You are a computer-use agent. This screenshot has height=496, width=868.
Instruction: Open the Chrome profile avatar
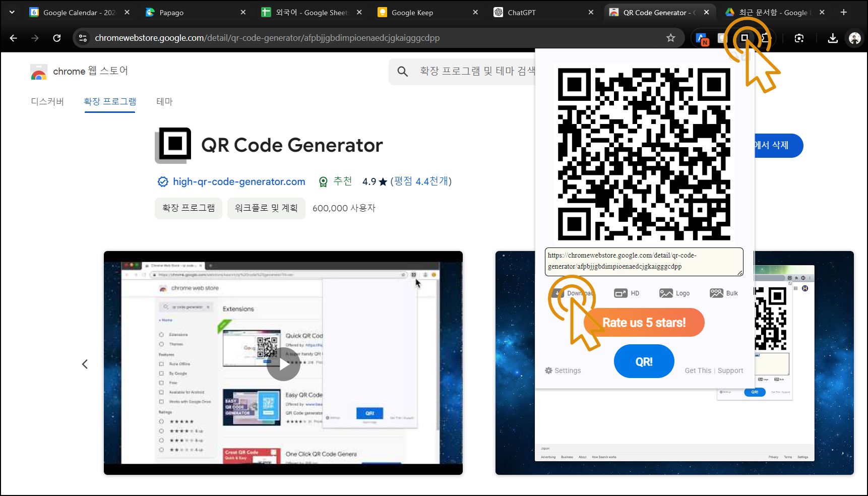point(854,38)
